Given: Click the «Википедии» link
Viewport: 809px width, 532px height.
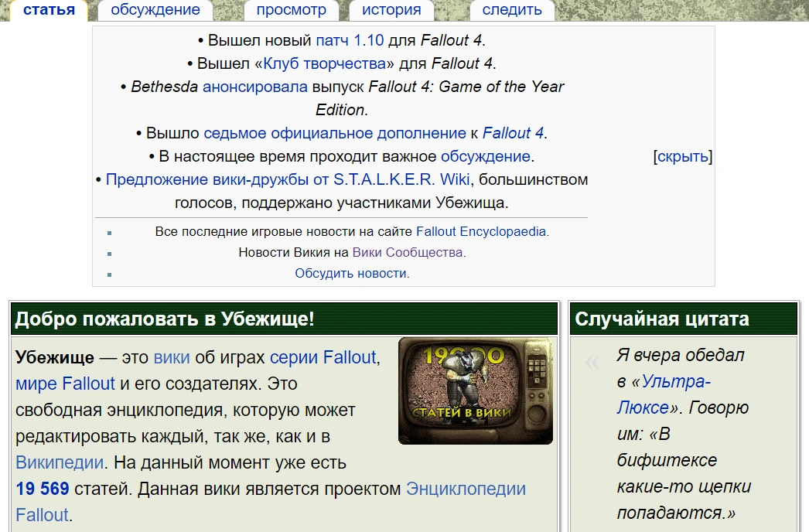Looking at the screenshot, I should tap(60, 462).
